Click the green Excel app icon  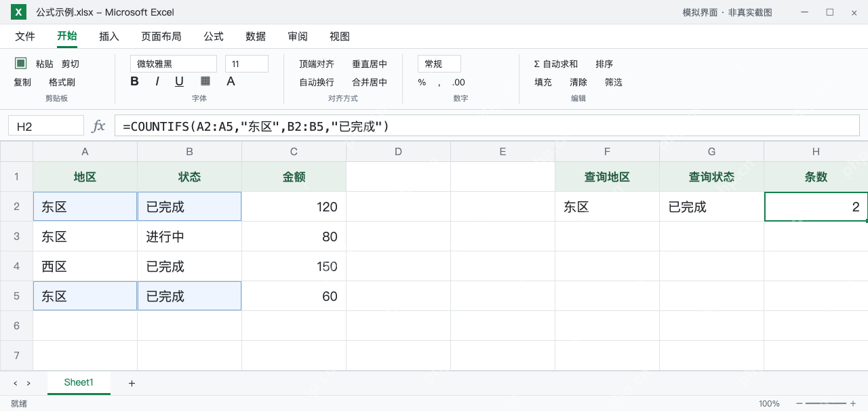pyautogui.click(x=19, y=12)
